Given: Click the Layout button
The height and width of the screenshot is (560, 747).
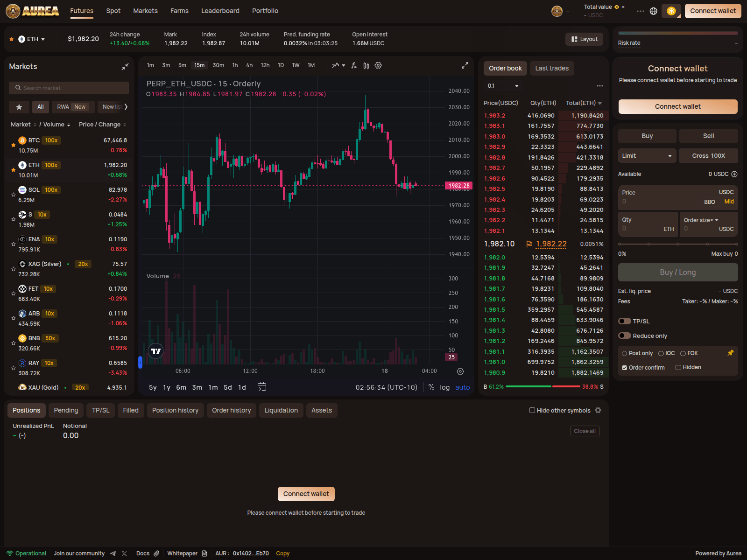Looking at the screenshot, I should [585, 39].
